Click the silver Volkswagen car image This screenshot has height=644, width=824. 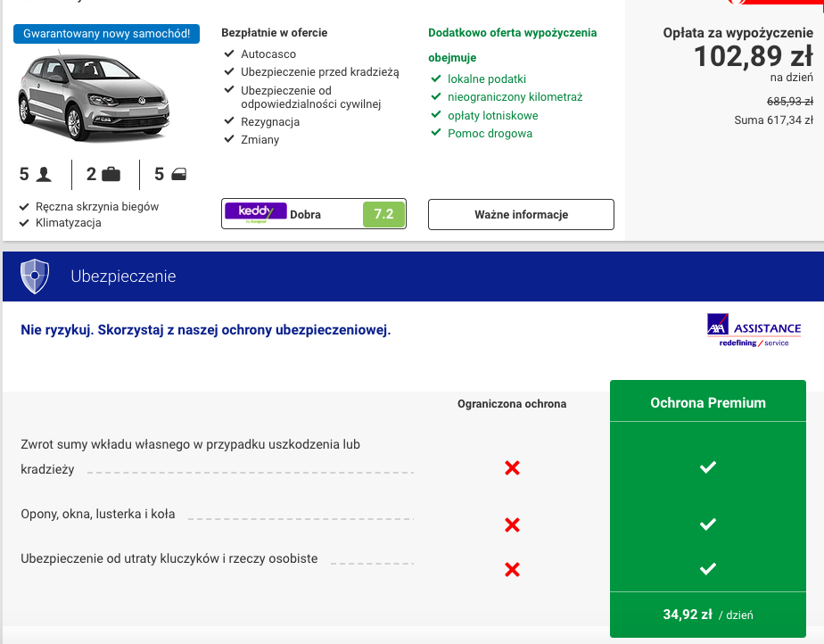[94, 96]
